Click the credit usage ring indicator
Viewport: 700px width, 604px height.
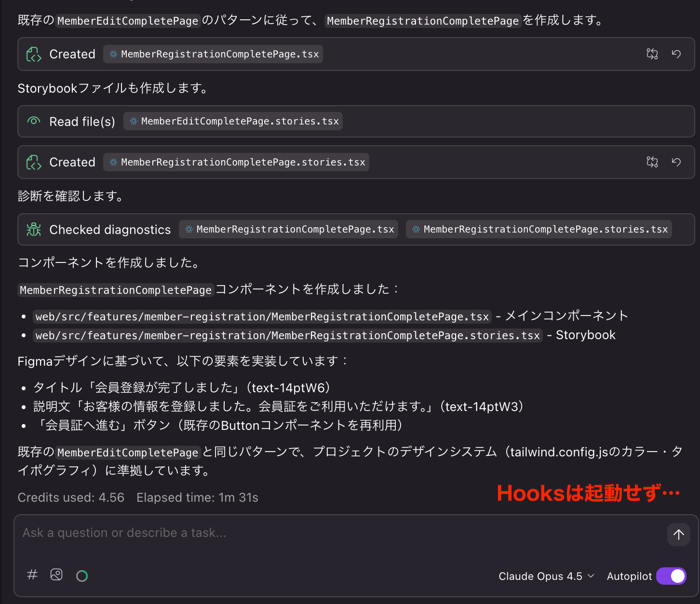tap(82, 575)
